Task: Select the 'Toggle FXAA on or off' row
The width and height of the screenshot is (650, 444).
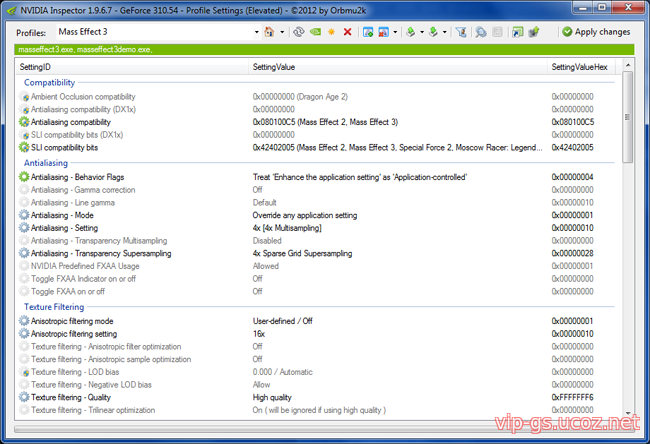Action: point(318,291)
